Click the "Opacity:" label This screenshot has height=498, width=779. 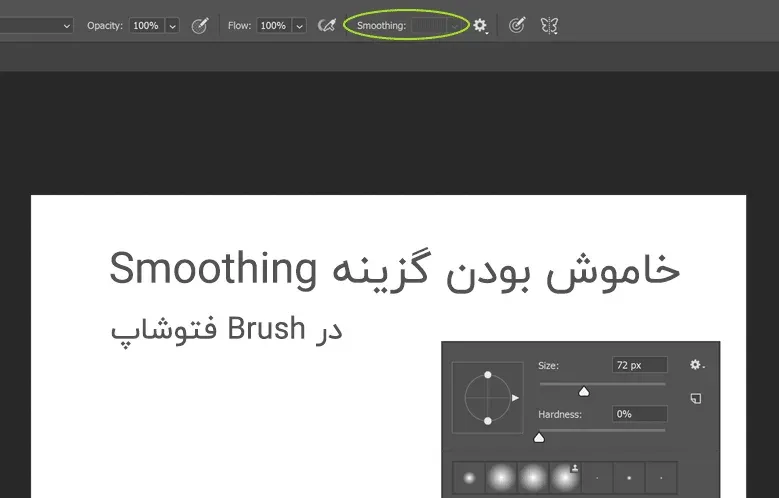[x=105, y=26]
